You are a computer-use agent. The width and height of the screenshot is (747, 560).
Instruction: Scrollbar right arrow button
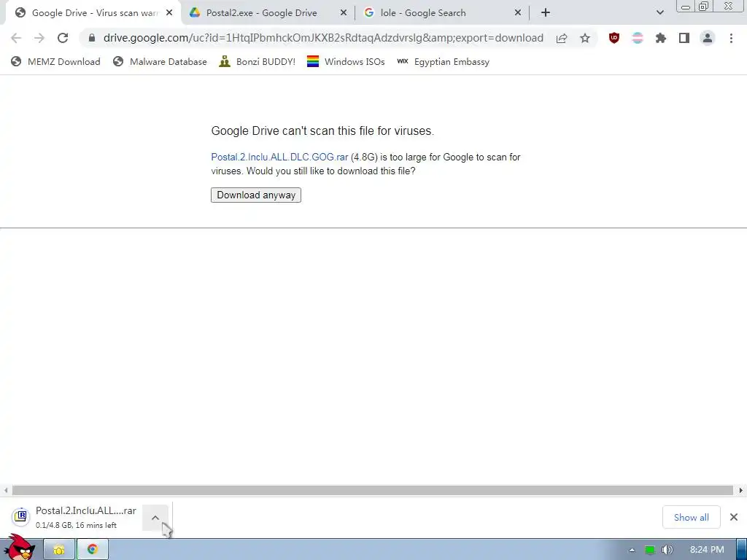click(741, 490)
